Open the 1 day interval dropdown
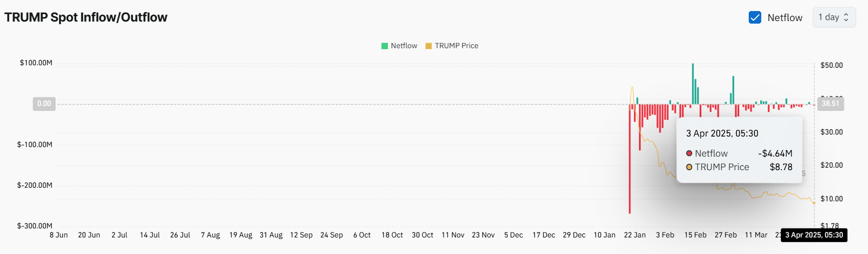 tap(833, 18)
